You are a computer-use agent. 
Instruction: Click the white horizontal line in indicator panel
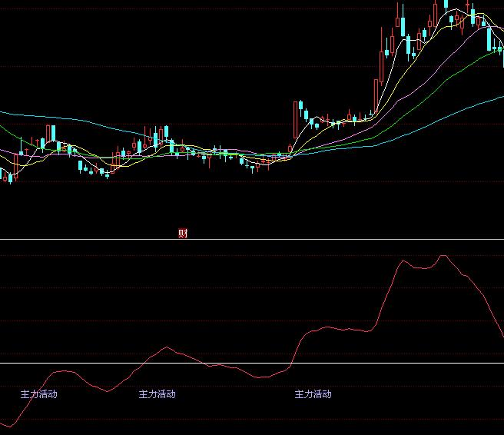(x=252, y=363)
